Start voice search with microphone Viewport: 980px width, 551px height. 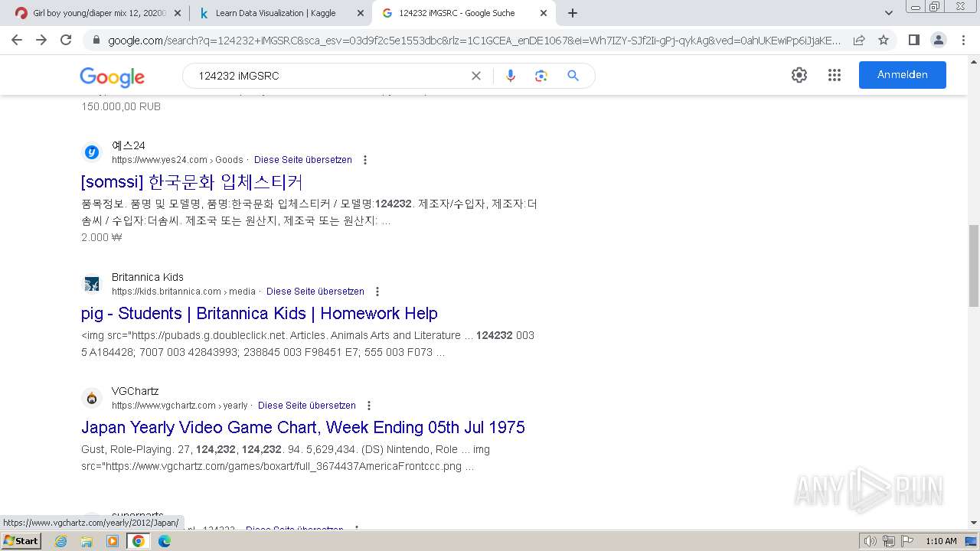coord(511,76)
